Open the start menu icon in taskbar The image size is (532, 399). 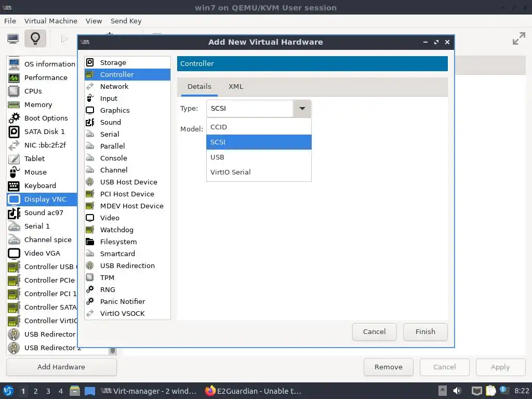[8, 391]
